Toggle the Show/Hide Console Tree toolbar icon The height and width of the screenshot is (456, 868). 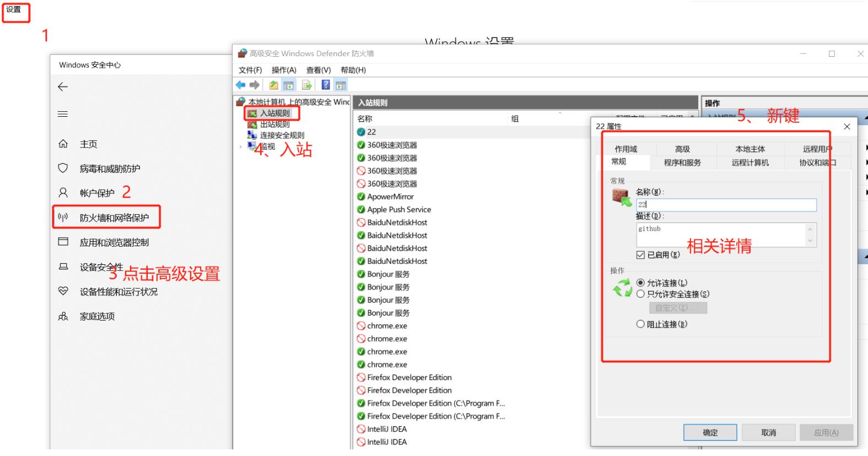(x=288, y=85)
